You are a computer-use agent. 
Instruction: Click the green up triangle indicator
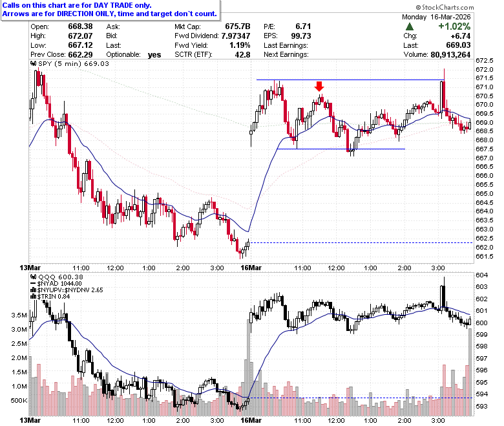coord(410,27)
